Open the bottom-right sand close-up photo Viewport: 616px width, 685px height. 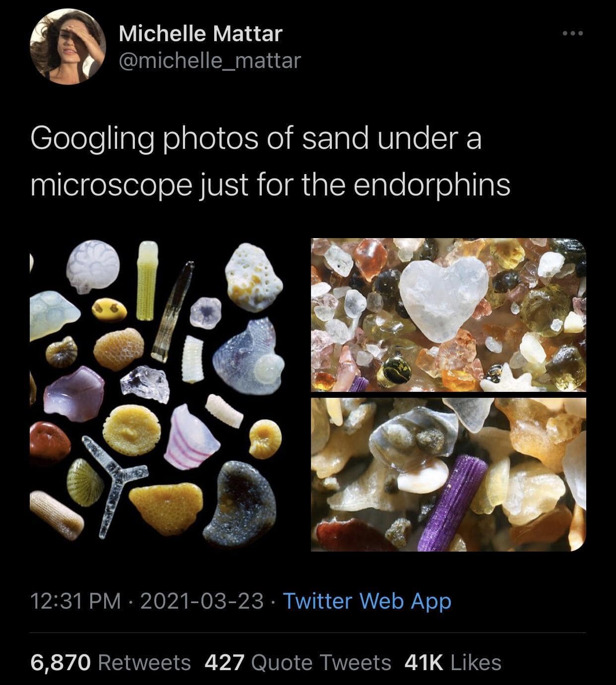[x=448, y=474]
